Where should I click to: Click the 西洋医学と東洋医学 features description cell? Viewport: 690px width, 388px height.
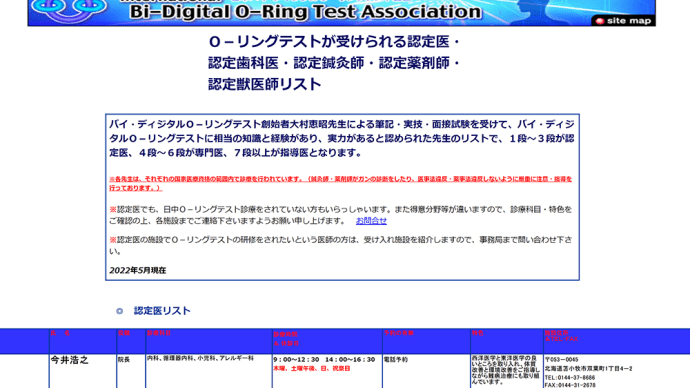[506, 370]
